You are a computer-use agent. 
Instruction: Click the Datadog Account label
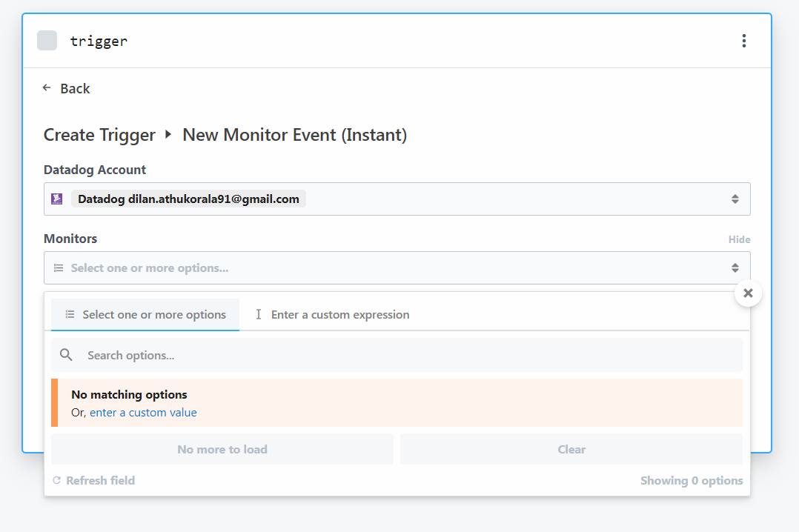tap(95, 170)
